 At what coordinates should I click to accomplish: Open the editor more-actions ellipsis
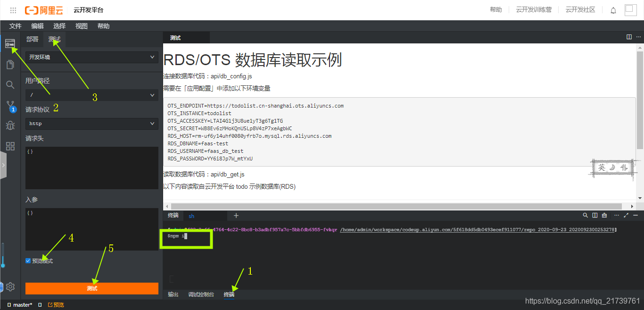[638, 37]
